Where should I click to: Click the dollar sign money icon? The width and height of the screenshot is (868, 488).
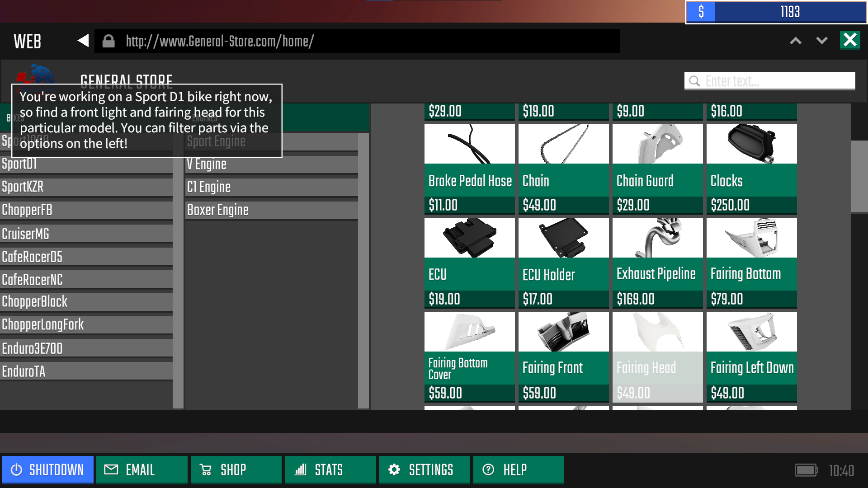tap(701, 12)
